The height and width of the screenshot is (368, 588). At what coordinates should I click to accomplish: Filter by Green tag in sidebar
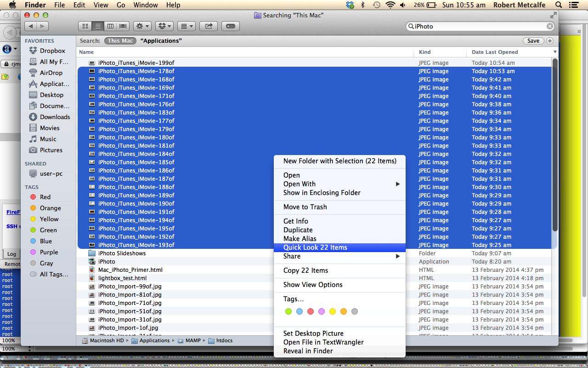click(x=44, y=230)
